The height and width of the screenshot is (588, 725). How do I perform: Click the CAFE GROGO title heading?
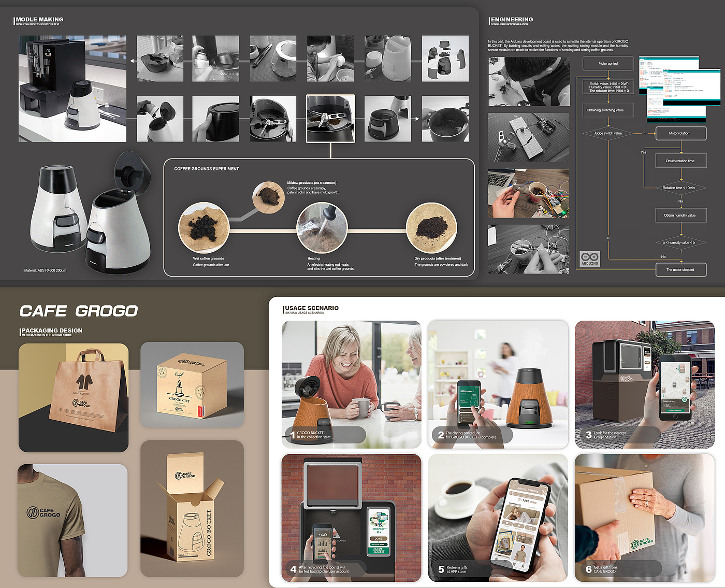pyautogui.click(x=79, y=311)
